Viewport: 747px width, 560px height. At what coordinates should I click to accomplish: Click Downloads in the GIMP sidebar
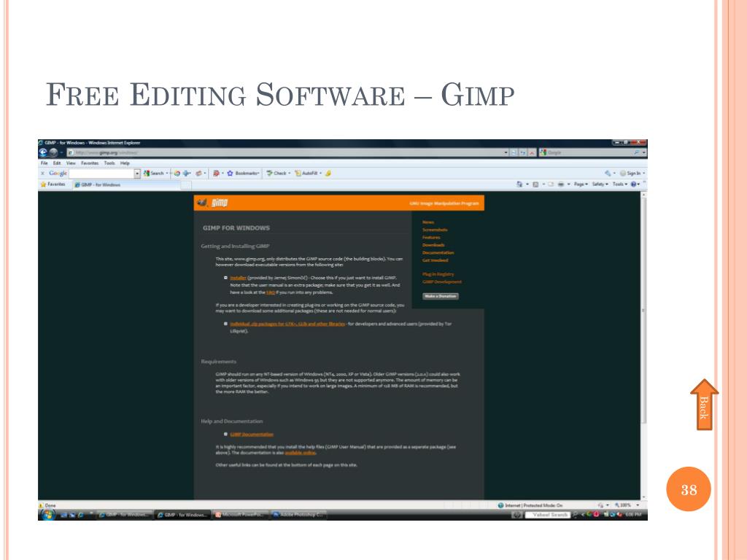click(433, 245)
